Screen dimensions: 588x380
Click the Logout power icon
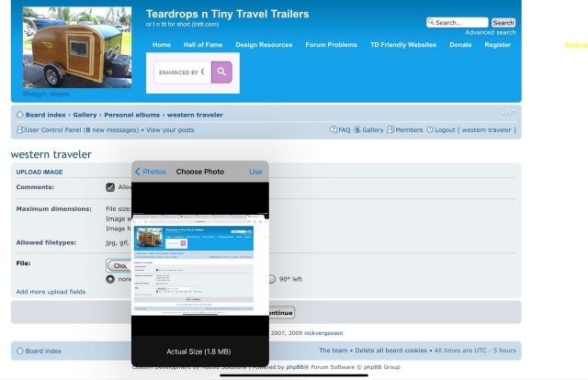pyautogui.click(x=430, y=129)
